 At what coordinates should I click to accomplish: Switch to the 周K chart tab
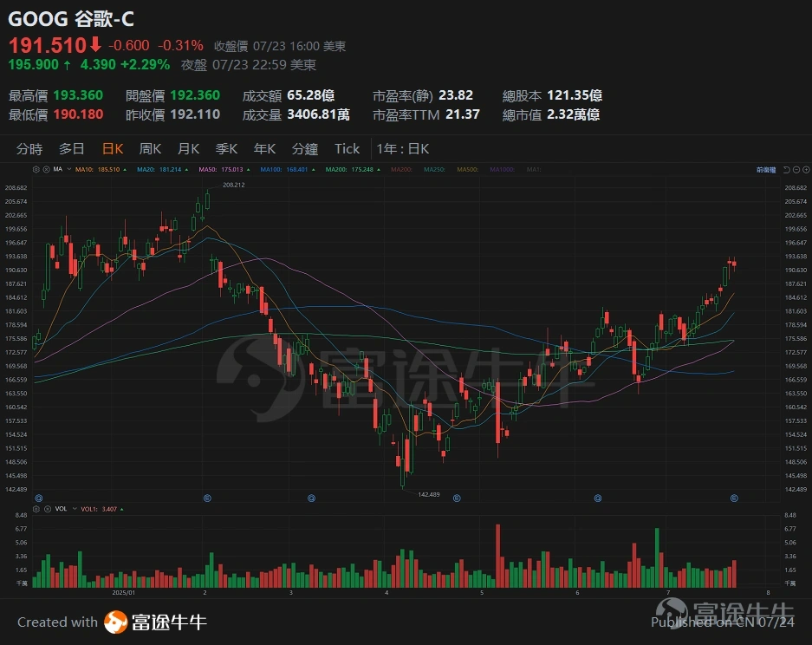tap(150, 149)
